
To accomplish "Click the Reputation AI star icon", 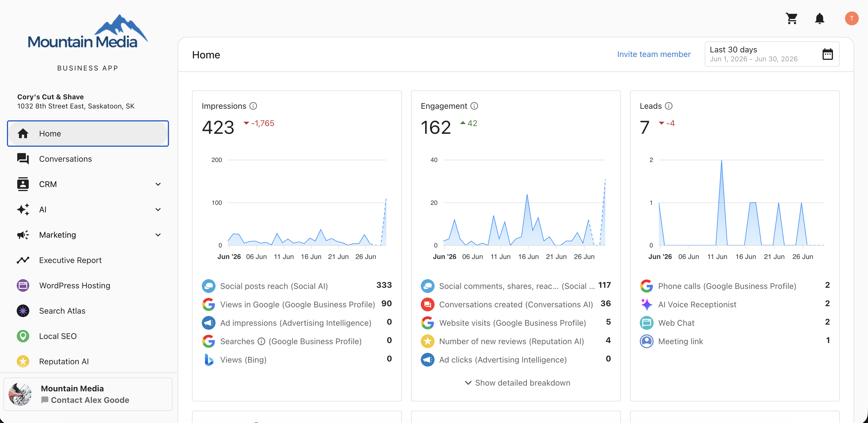I will point(23,361).
